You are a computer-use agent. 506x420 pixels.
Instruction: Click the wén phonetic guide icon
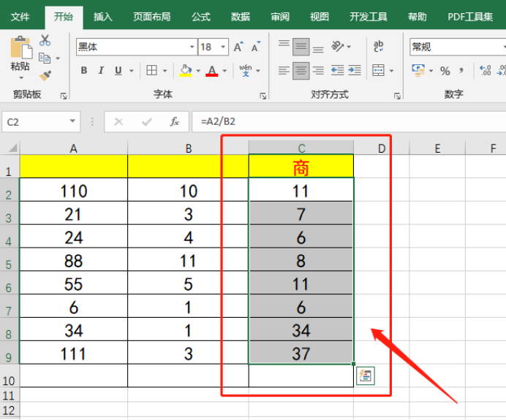pos(246,70)
